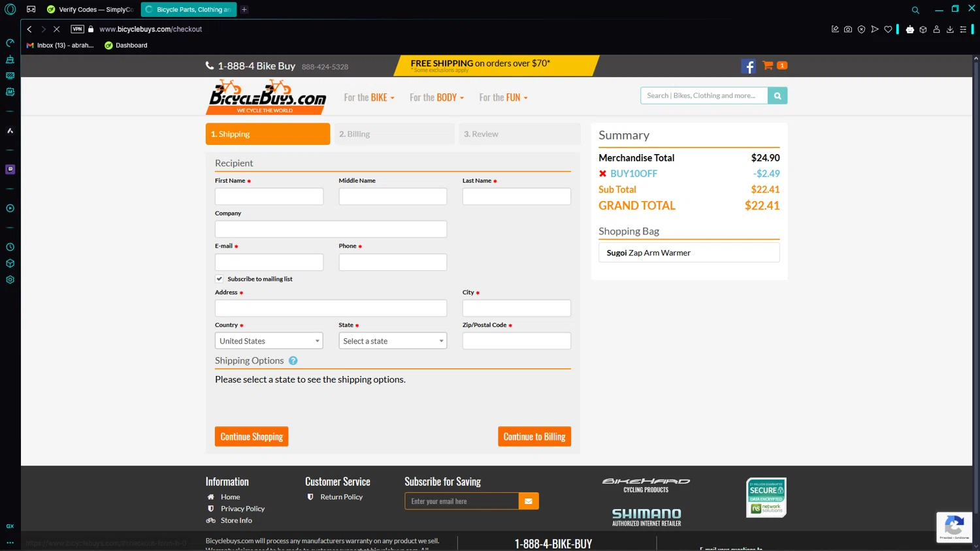The image size is (980, 551).
Task: Open ad blocker shield icon
Action: 861,29
